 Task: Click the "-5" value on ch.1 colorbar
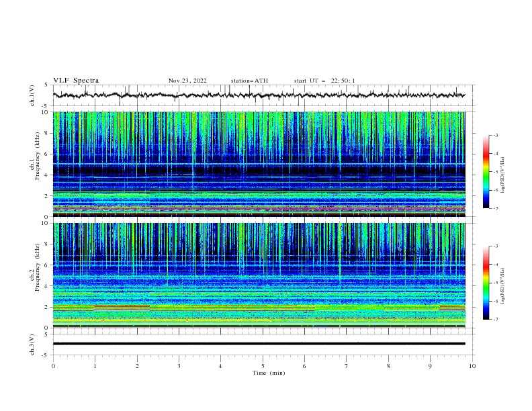tap(496, 172)
